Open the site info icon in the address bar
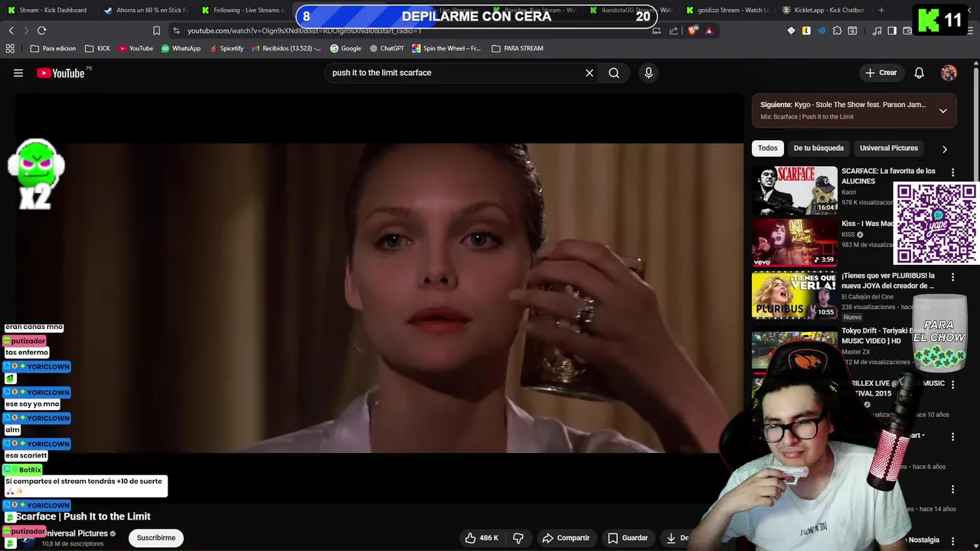The width and height of the screenshot is (980, 551). pos(177,31)
